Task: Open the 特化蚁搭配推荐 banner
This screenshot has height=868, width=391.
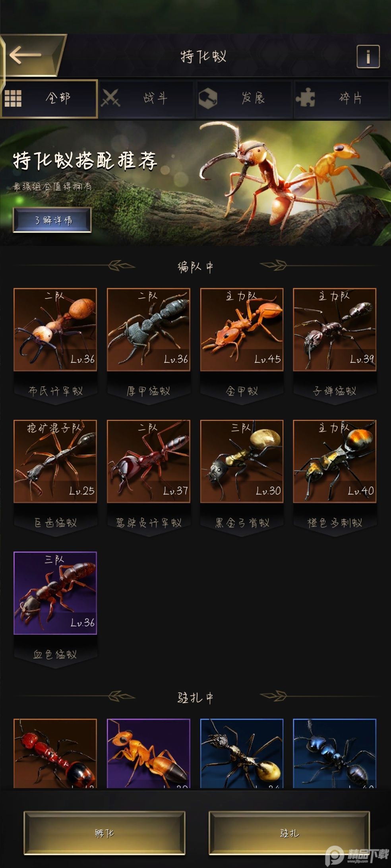Action: pos(195,183)
